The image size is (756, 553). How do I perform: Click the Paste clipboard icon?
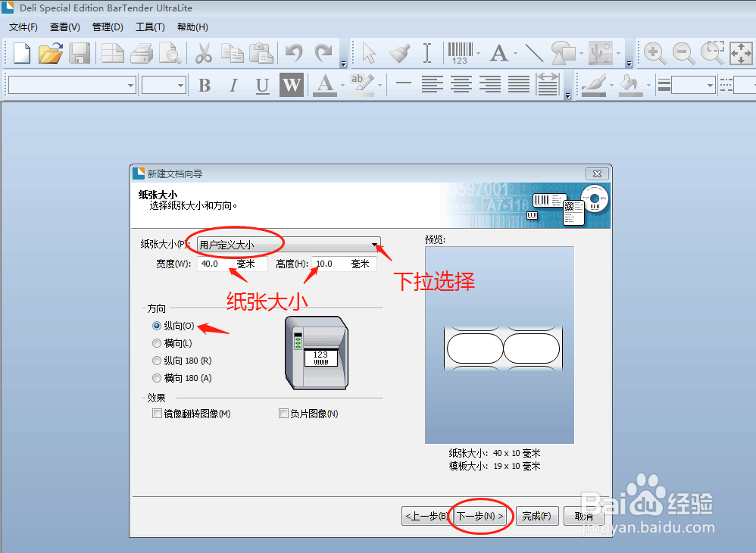tap(261, 53)
